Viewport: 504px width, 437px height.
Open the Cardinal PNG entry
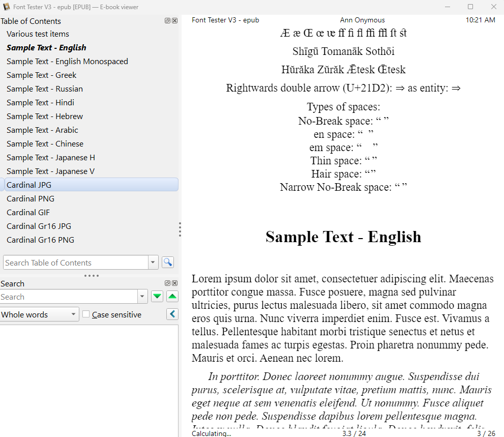(x=31, y=199)
